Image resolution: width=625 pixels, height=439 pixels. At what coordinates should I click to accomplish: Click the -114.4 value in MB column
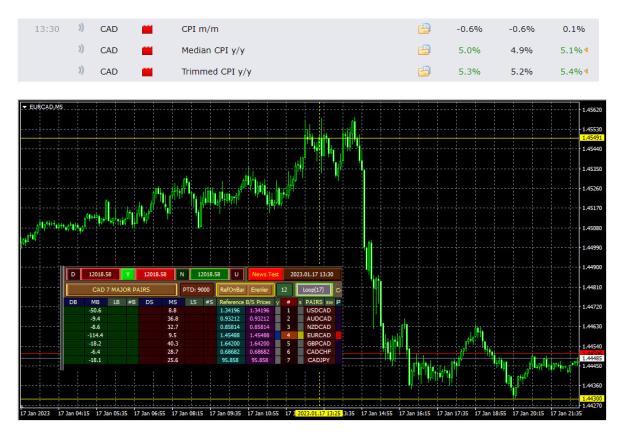point(96,335)
